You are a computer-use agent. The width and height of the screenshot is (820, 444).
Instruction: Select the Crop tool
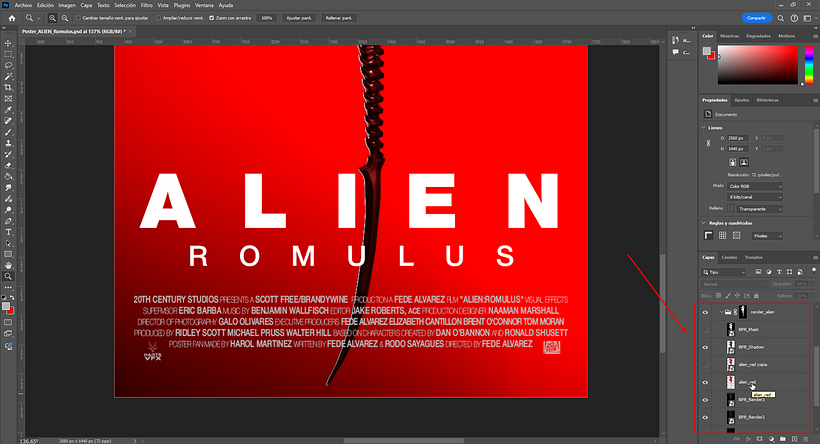(x=8, y=87)
